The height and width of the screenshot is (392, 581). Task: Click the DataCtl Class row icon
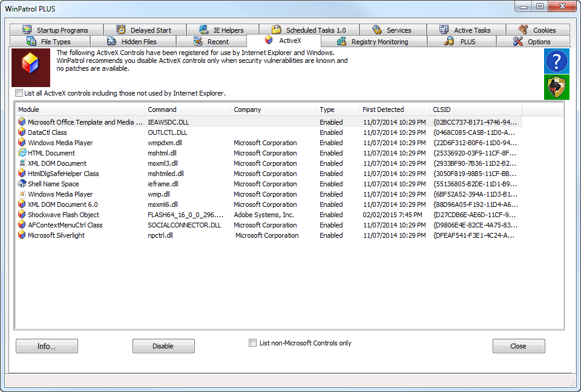(22, 132)
